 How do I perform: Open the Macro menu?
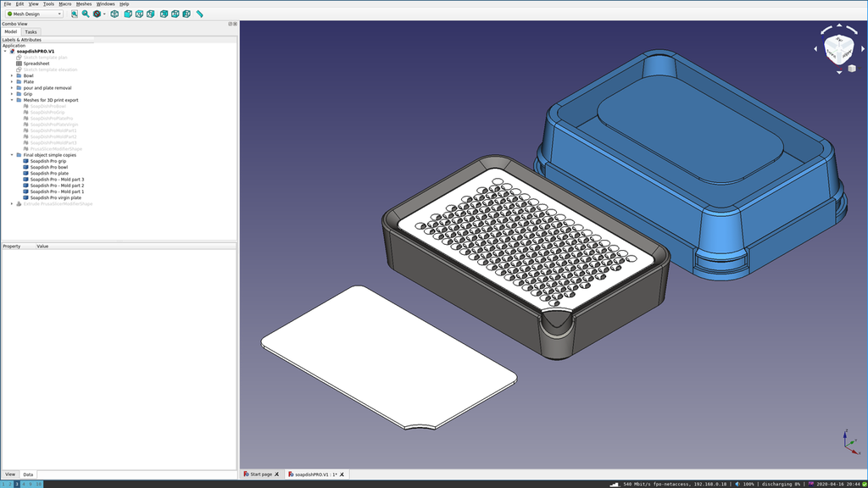64,4
